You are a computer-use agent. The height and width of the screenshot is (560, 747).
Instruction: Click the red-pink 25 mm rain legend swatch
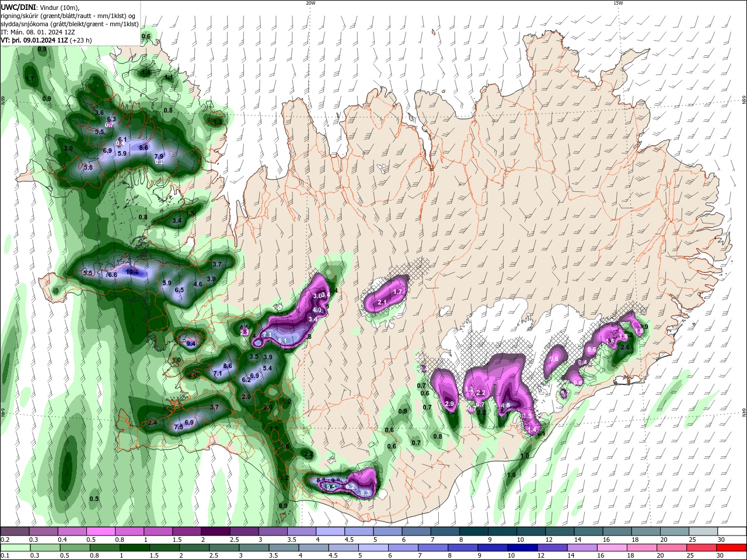point(702,548)
